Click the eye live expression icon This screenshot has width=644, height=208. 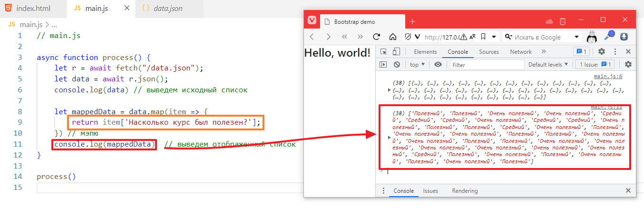coord(438,65)
